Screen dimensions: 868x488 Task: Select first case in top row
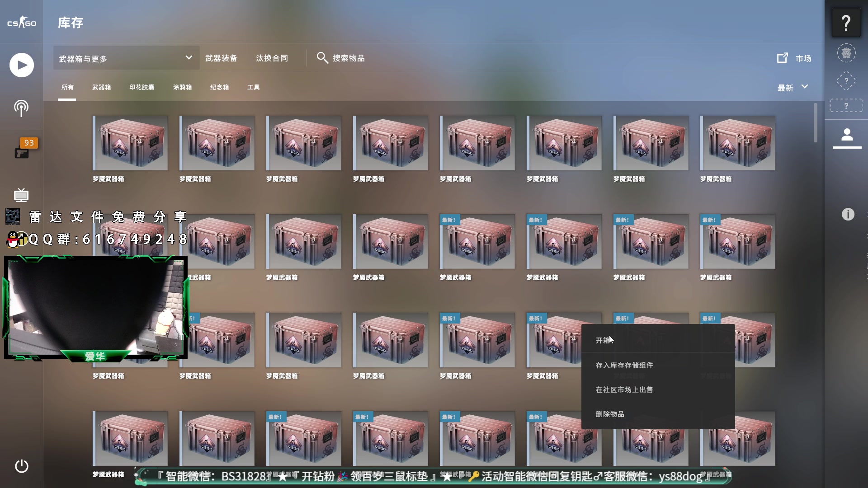pos(130,143)
